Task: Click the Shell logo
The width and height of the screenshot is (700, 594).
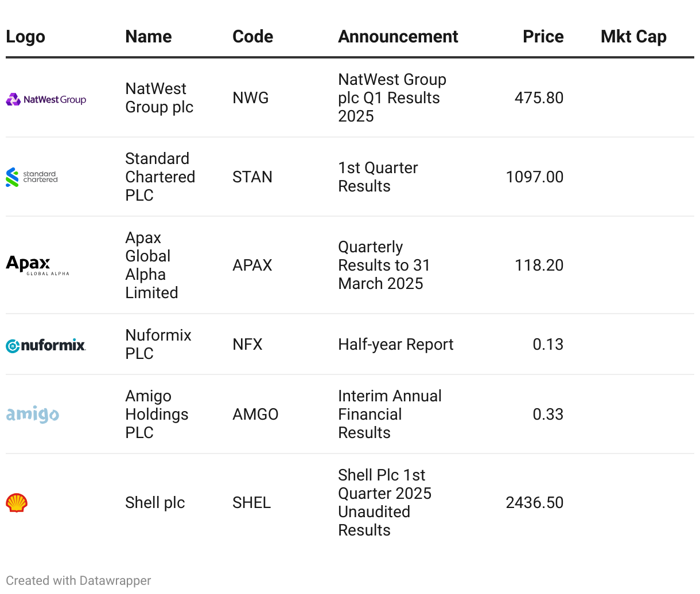Action: point(17,503)
